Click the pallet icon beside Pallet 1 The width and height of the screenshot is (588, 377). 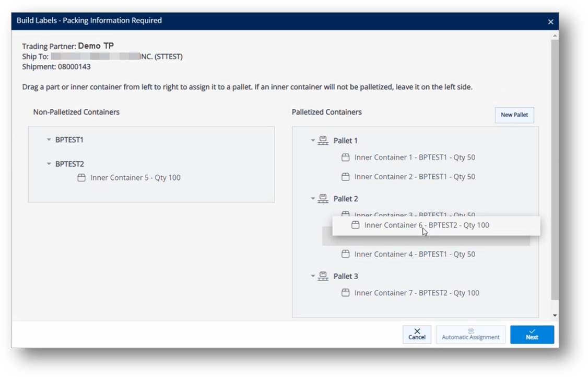point(322,140)
